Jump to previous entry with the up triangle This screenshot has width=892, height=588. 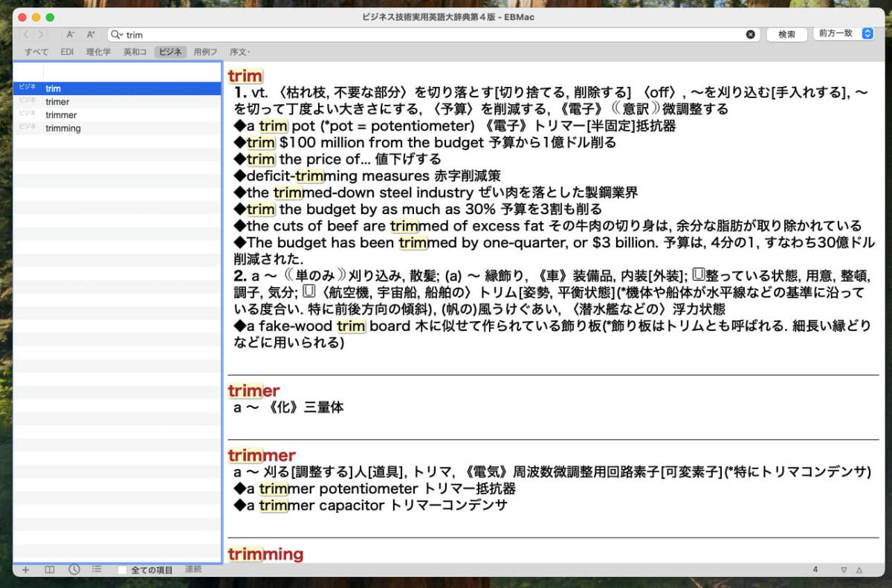coord(859,570)
